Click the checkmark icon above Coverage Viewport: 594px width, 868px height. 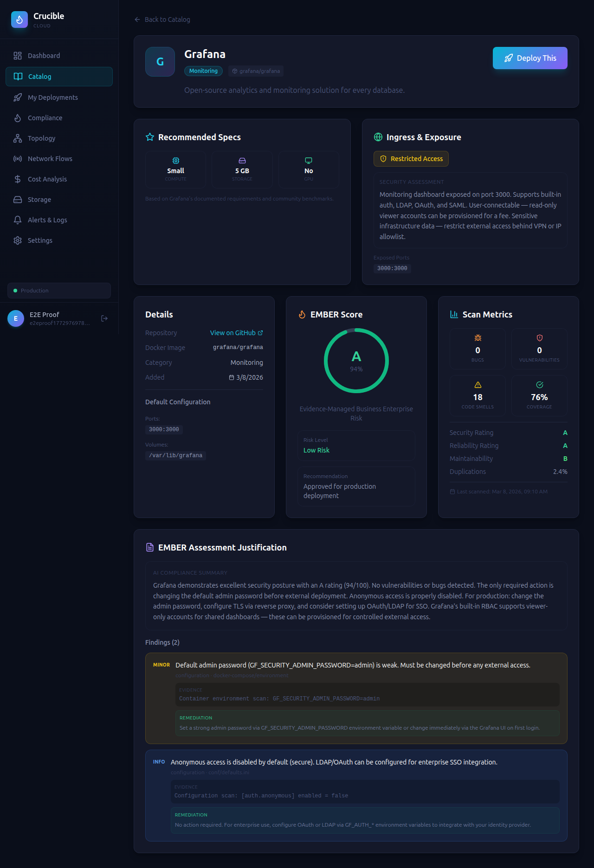(x=540, y=385)
